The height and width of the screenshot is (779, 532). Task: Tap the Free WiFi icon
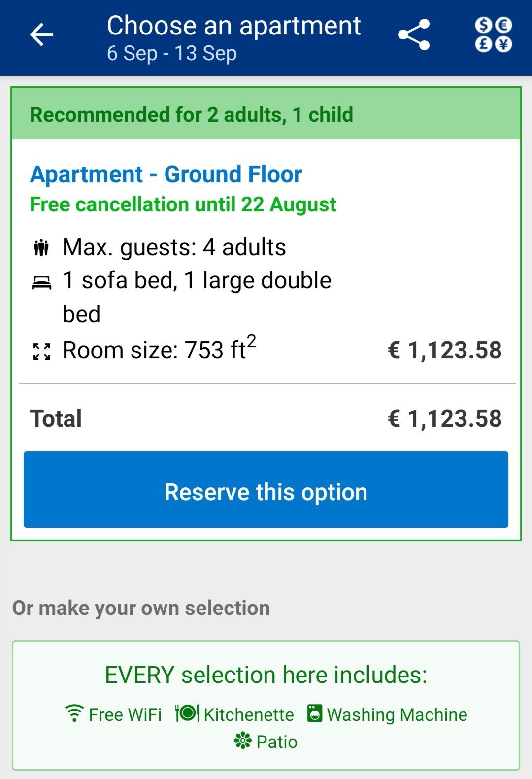coord(74,713)
